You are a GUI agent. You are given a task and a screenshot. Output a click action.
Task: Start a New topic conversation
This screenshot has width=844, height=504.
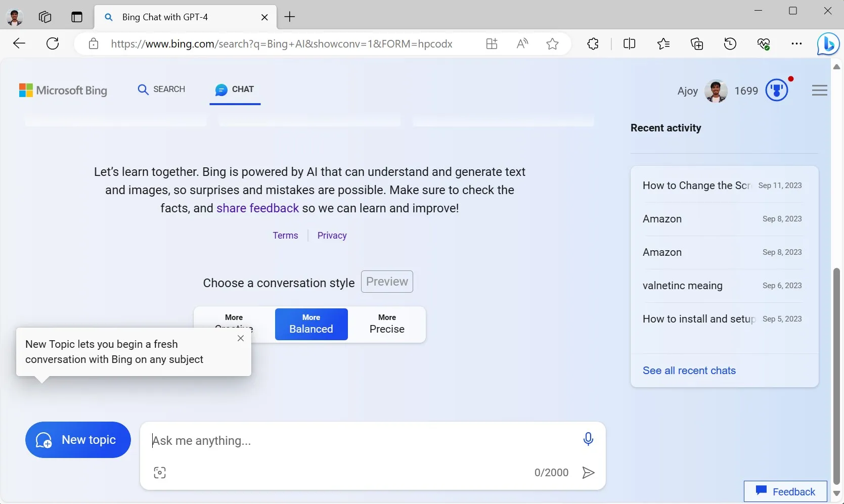click(x=77, y=440)
